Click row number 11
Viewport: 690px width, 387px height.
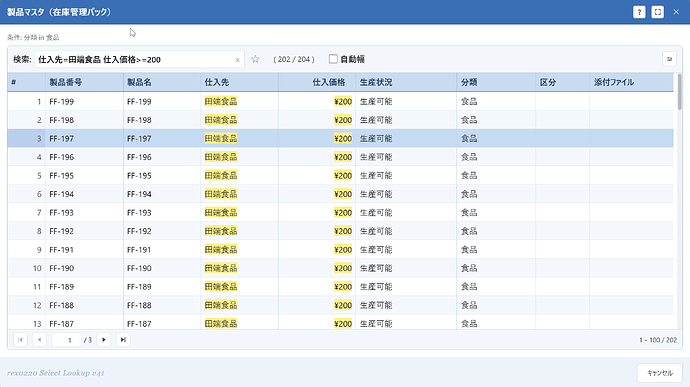[37, 287]
